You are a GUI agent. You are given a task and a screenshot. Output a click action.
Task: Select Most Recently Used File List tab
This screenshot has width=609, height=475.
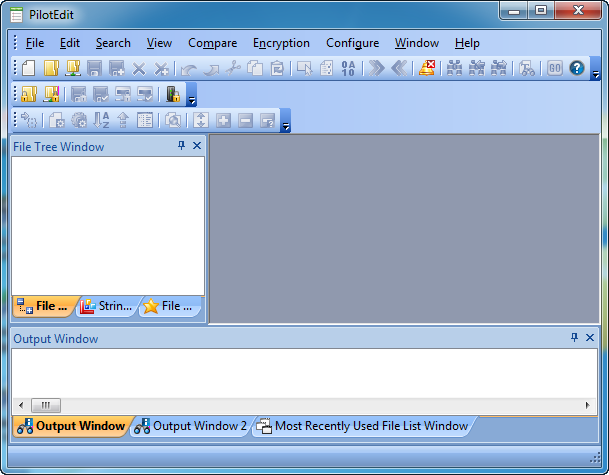point(362,426)
